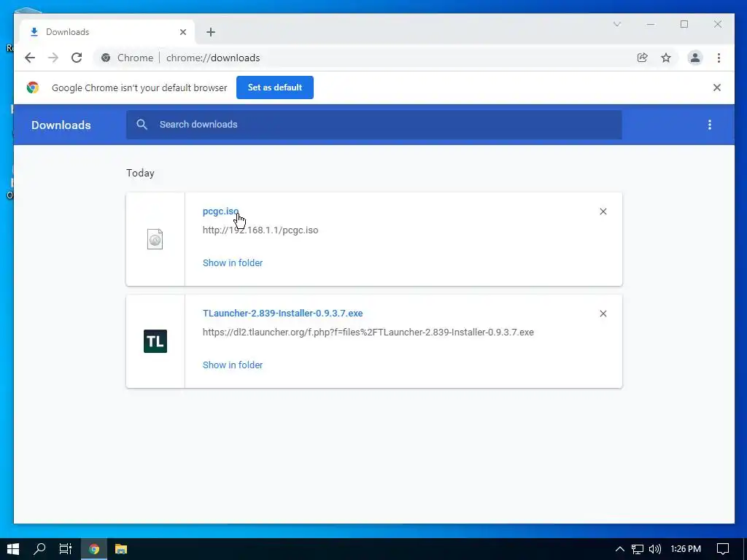Open the volume control tray icon
The image size is (747, 560).
(655, 549)
